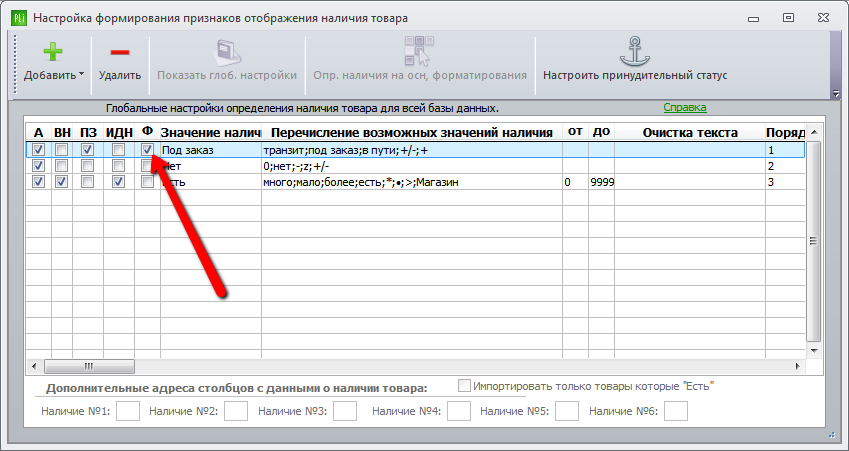
Task: Click the до column header
Action: pyautogui.click(x=601, y=132)
